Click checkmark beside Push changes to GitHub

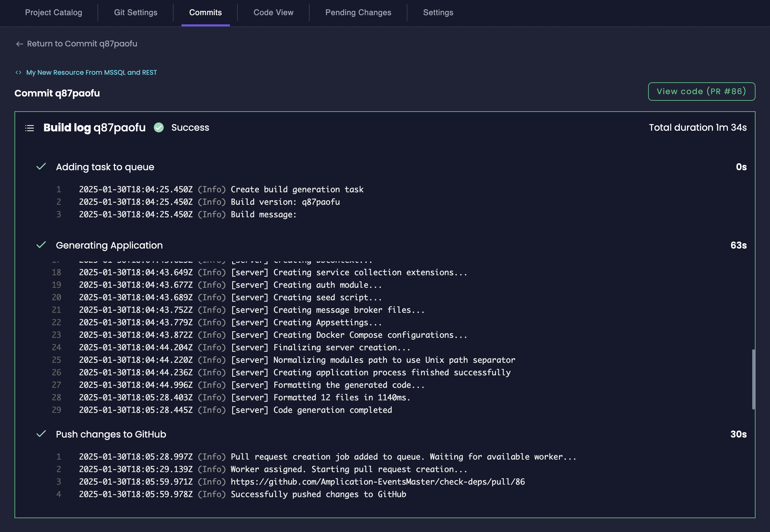pyautogui.click(x=41, y=434)
